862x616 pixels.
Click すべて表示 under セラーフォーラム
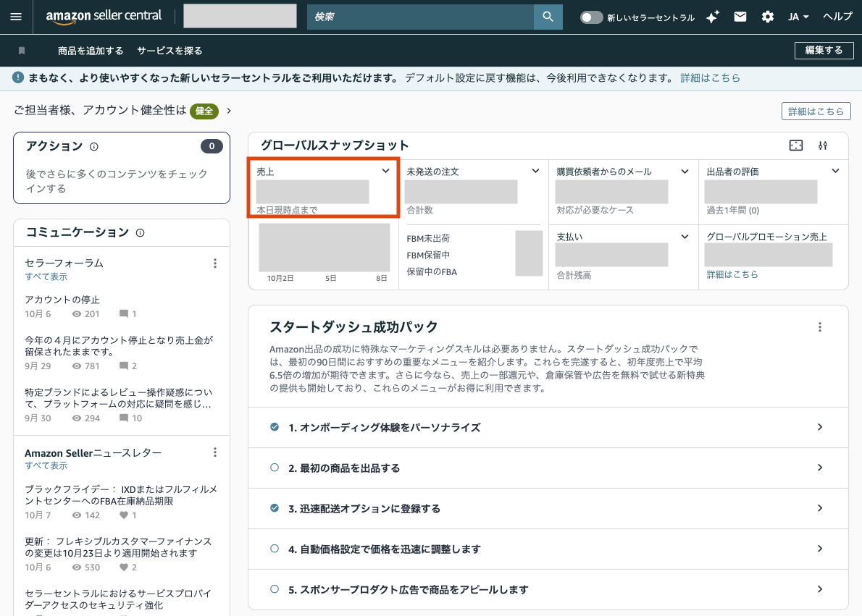[46, 277]
